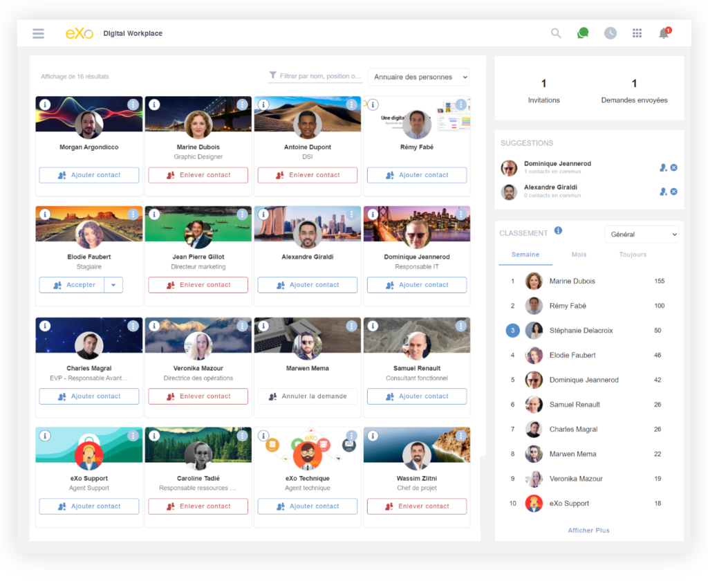Viewport: 708px width, 588px height.
Task: Dismiss Dominique Jeannerod suggestion
Action: pyautogui.click(x=674, y=167)
